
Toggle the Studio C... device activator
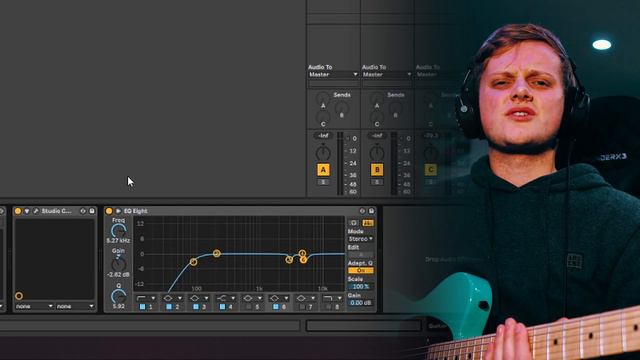(18, 211)
